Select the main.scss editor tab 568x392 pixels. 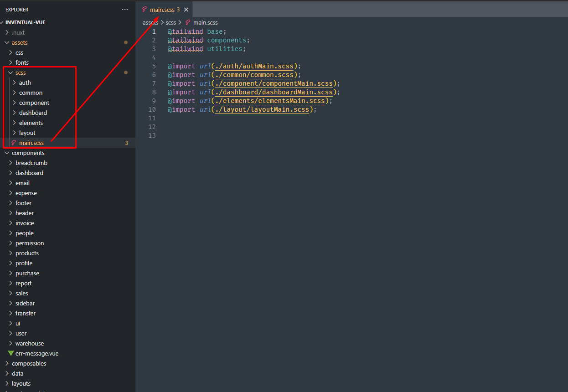pyautogui.click(x=164, y=10)
